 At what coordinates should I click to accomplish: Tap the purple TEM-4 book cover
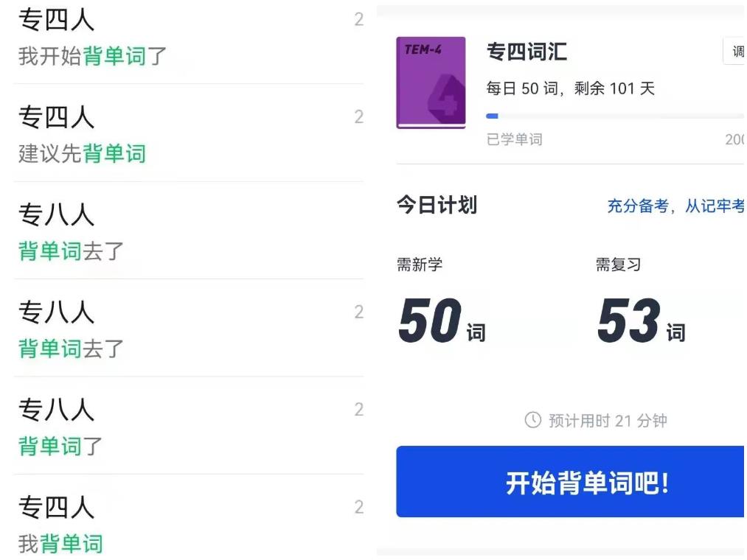[431, 83]
